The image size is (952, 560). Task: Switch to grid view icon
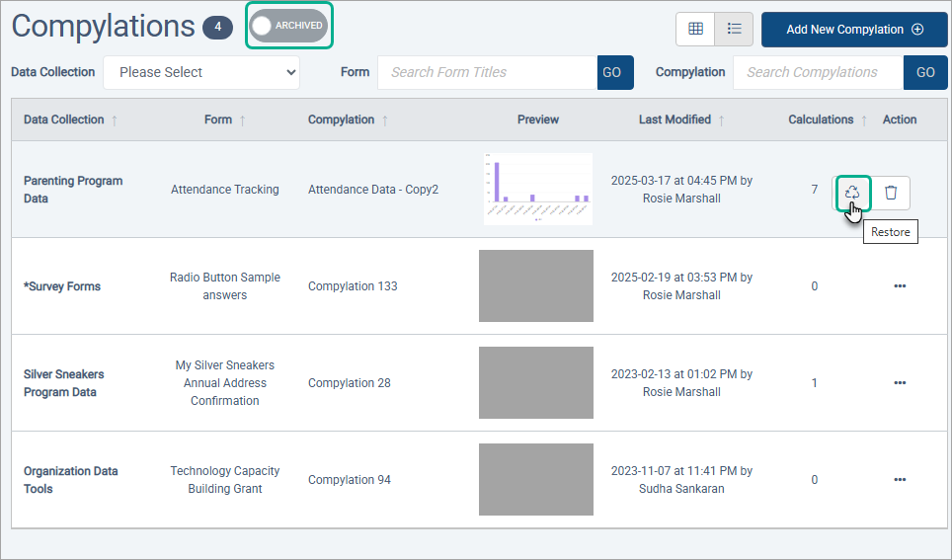[695, 30]
